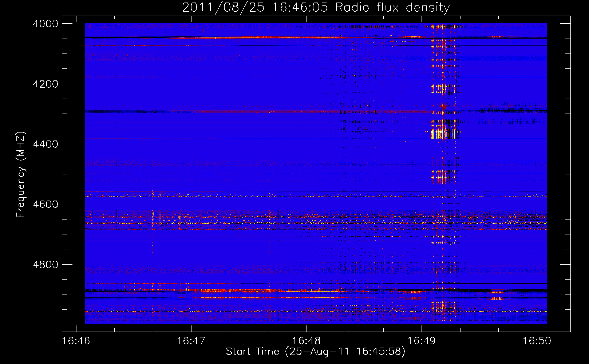Image resolution: width=589 pixels, height=364 pixels.
Task: Click the y-axis label 'Frequency (MHZ)'
Action: pos(21,175)
